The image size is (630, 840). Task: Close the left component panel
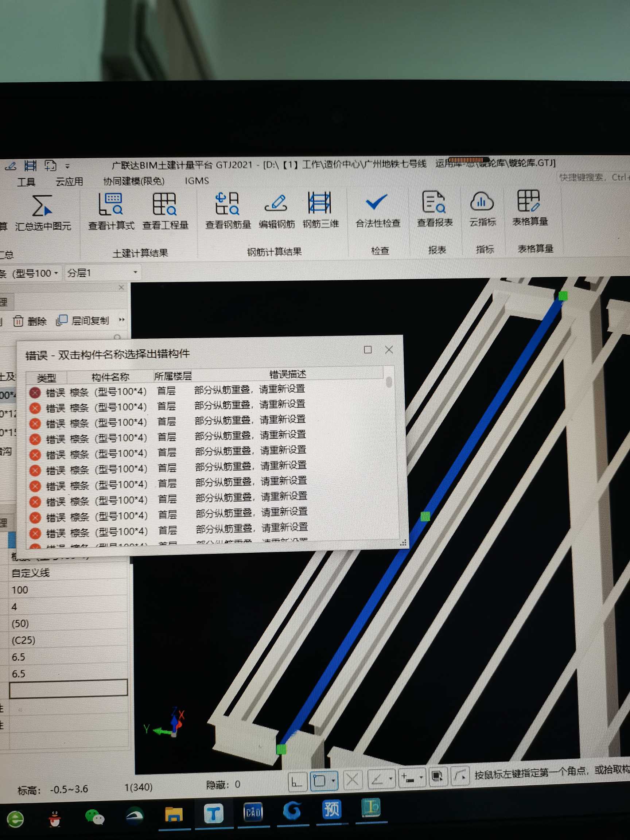pos(121,287)
